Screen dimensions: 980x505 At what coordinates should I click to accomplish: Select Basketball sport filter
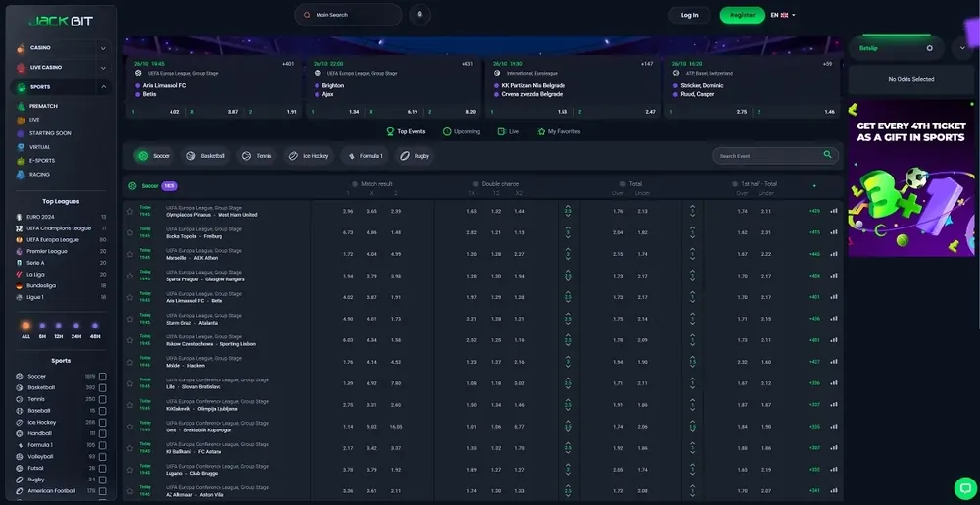coord(206,156)
